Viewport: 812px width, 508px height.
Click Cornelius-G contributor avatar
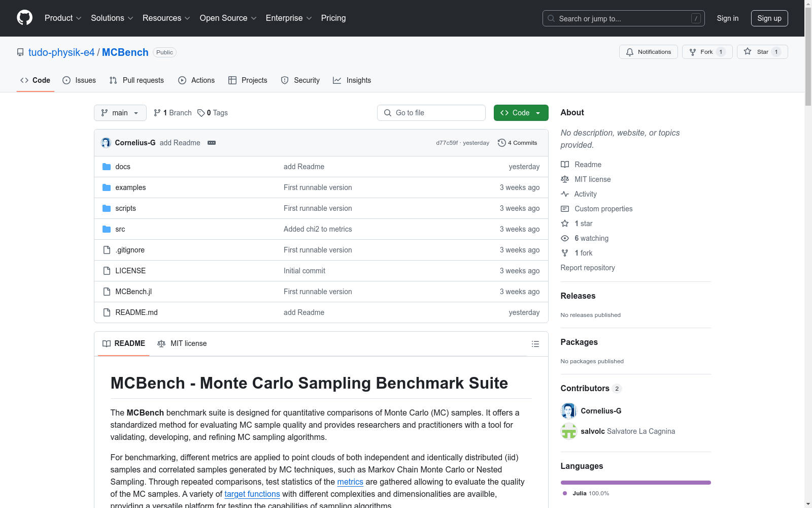click(x=569, y=411)
